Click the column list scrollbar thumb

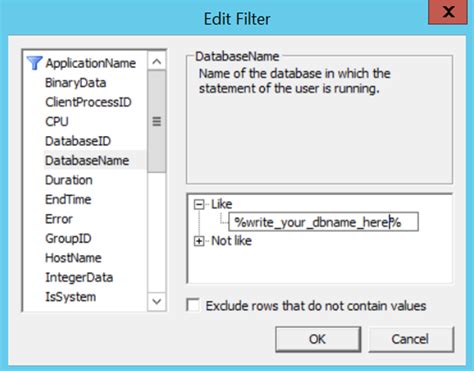pos(157,121)
